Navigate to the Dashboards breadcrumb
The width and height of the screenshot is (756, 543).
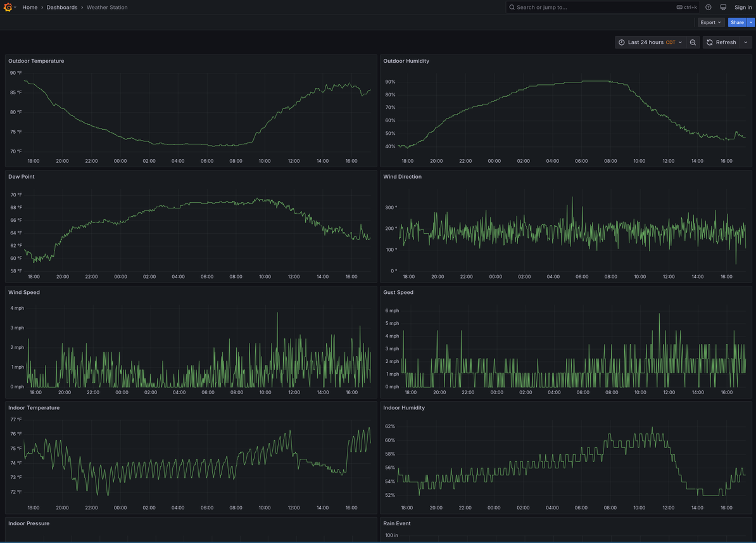pyautogui.click(x=62, y=8)
